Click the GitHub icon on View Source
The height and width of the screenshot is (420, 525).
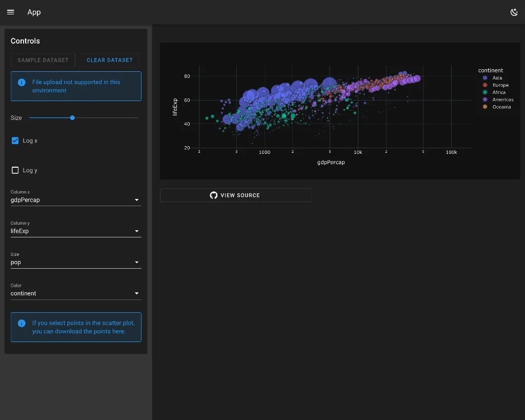[214, 195]
